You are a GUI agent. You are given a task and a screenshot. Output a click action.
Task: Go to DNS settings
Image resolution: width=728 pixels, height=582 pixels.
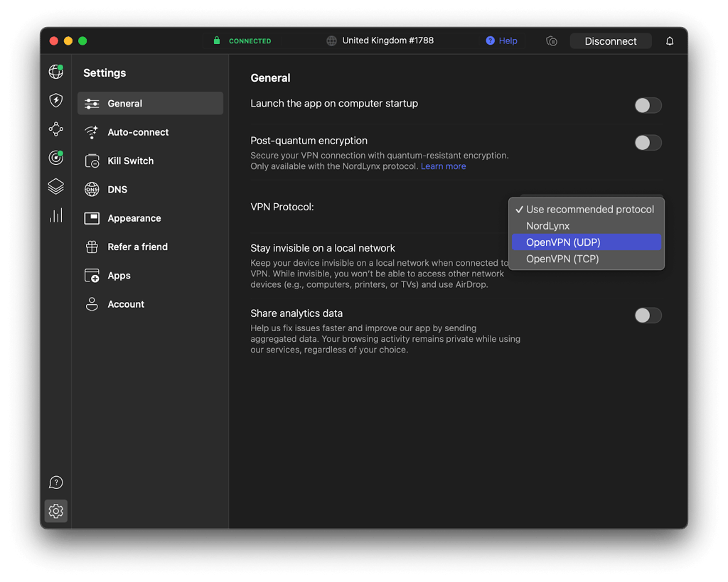pyautogui.click(x=151, y=189)
